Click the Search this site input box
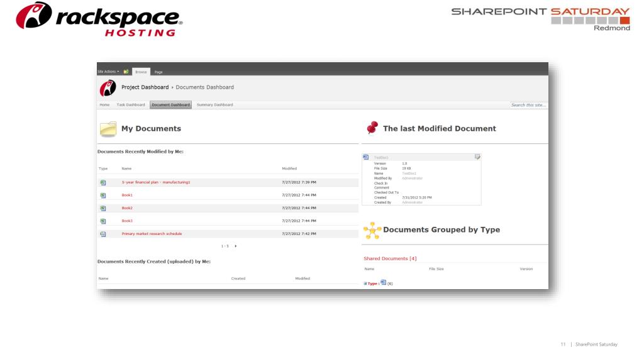Image resolution: width=644 pixels, height=362 pixels. tap(528, 105)
